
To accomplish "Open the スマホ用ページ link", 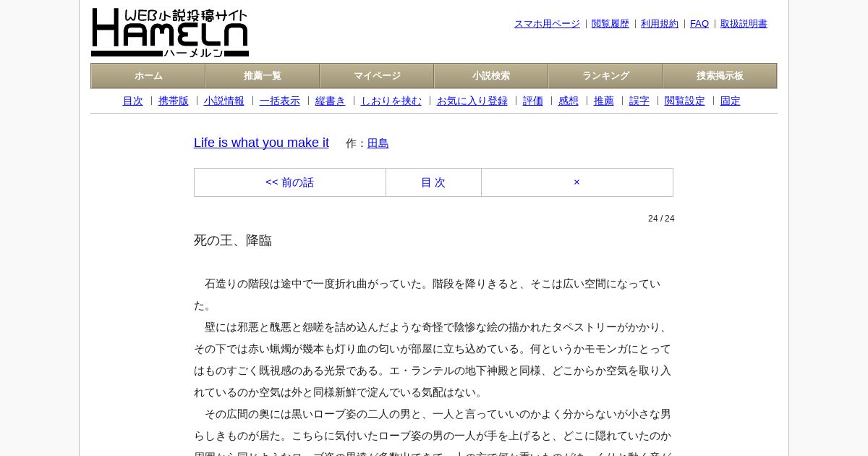I will (547, 24).
